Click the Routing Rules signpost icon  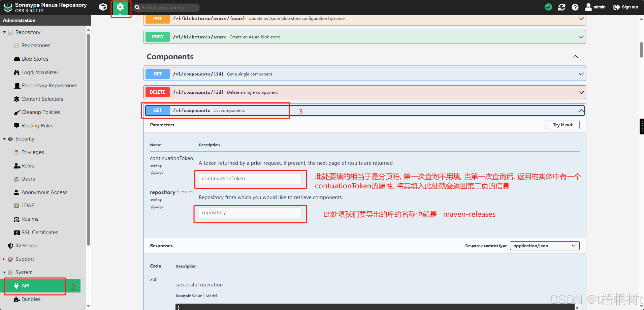point(17,126)
